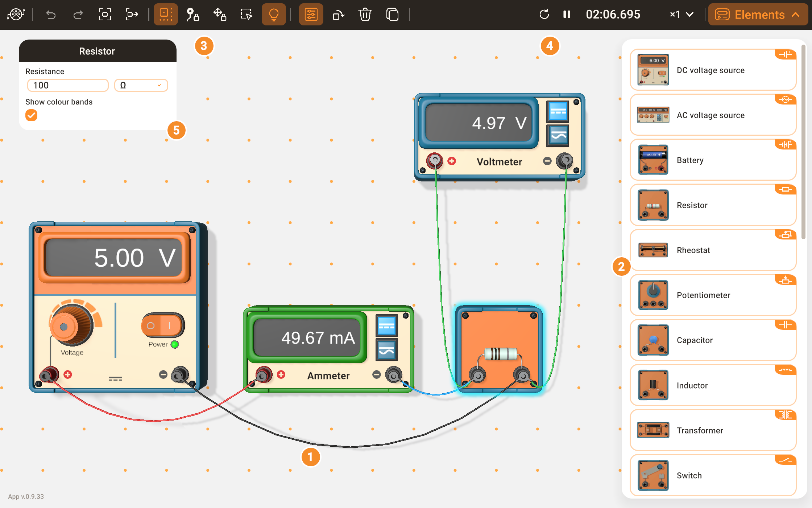812x508 pixels.
Task: Undo the last action
Action: tap(51, 15)
